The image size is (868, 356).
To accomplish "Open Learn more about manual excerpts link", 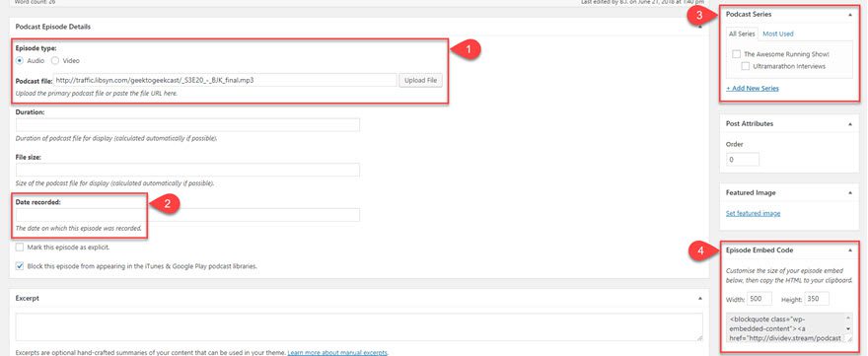I will coord(337,353).
